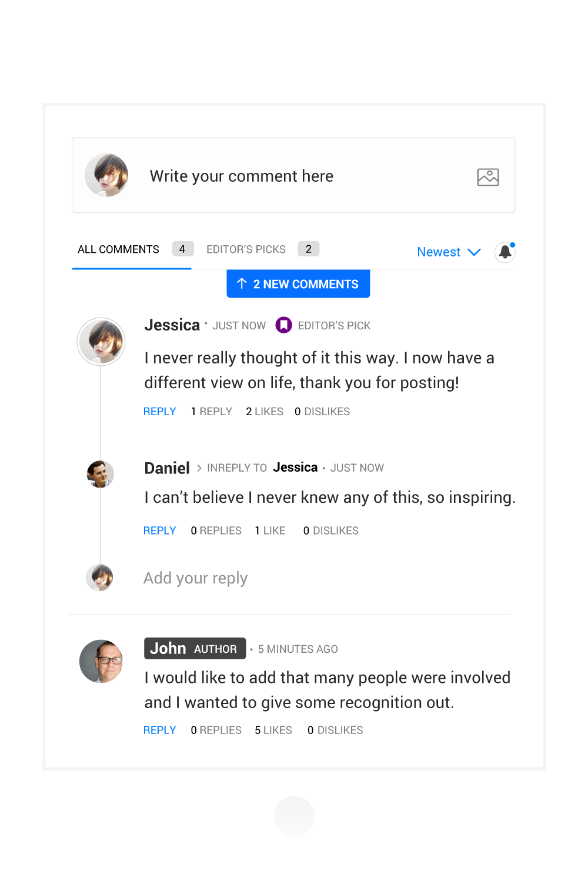Image resolution: width=588 pixels, height=881 pixels.
Task: Open the notifications bell icon
Action: tap(505, 252)
